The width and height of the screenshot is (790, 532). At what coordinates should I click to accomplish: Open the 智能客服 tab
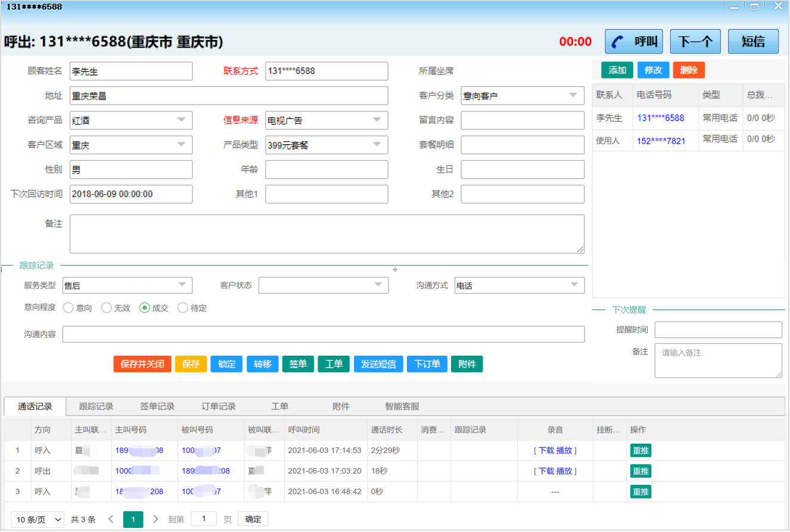[x=402, y=406]
